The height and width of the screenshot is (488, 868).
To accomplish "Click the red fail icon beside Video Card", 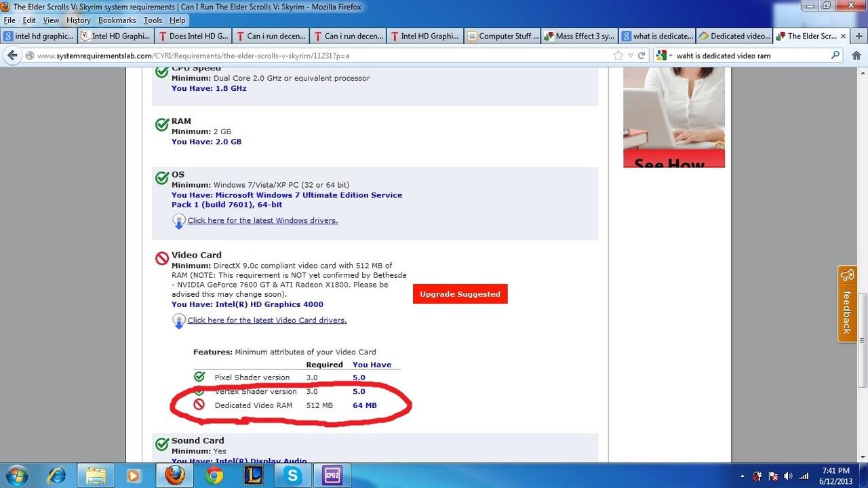I will [161, 258].
